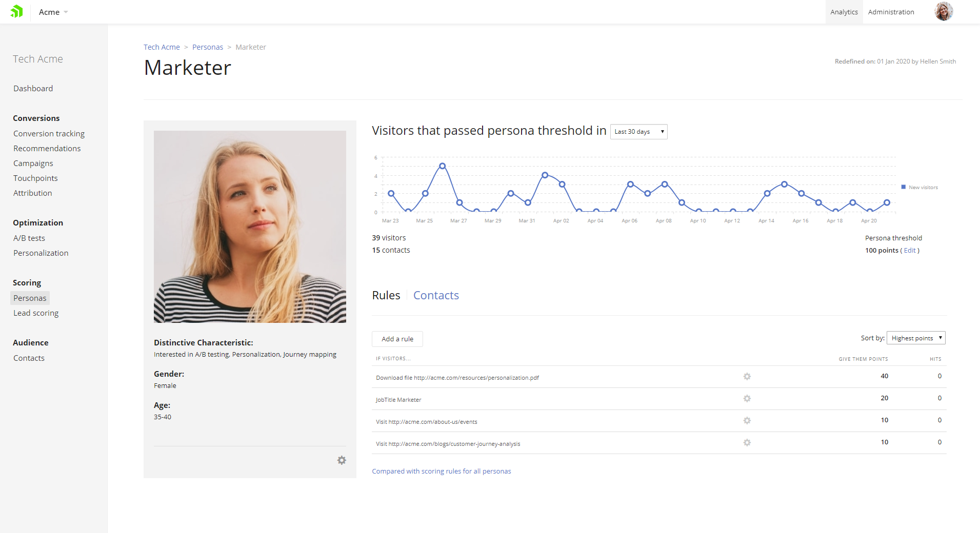
Task: Click the persona card settings gear icon
Action: pyautogui.click(x=342, y=460)
